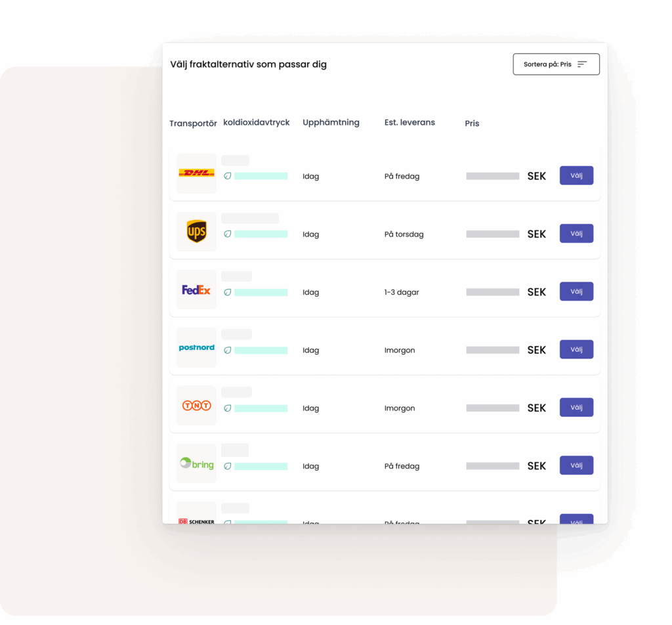Image resolution: width=672 pixels, height=625 pixels.
Task: Click the UPS carbon footprint bar
Action: point(261,234)
